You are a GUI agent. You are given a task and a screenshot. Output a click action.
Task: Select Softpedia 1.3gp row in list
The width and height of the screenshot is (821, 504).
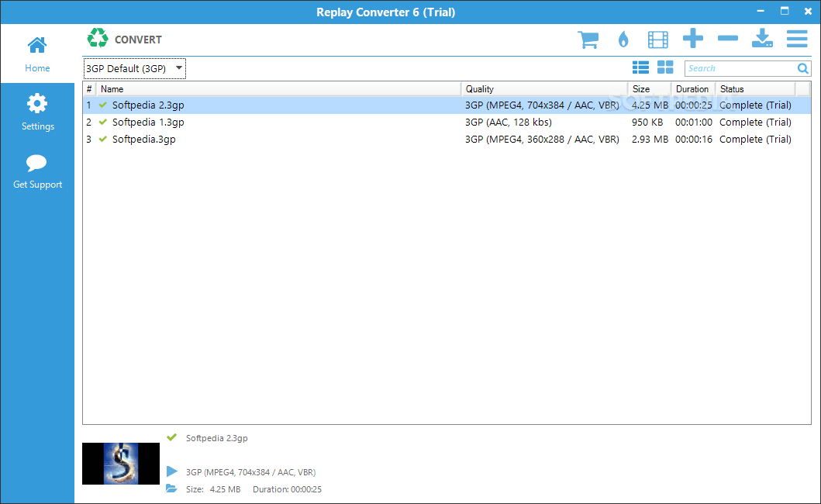447,122
